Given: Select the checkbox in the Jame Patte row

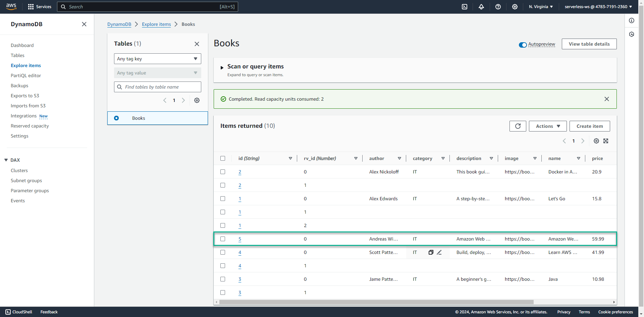Looking at the screenshot, I should [x=223, y=279].
